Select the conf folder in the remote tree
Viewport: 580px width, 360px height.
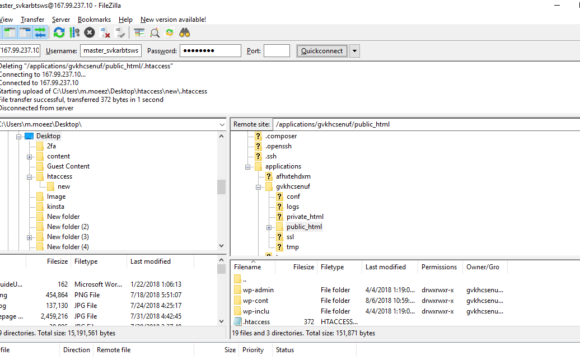point(293,196)
